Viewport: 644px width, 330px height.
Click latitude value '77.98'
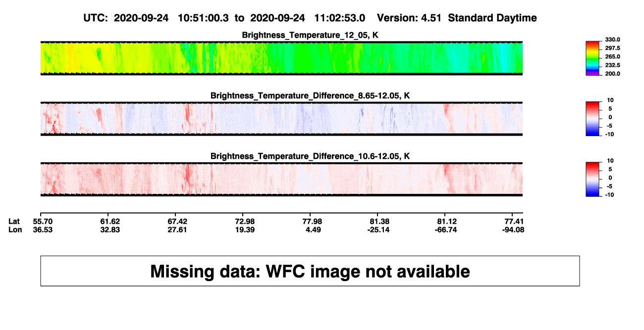(x=312, y=221)
